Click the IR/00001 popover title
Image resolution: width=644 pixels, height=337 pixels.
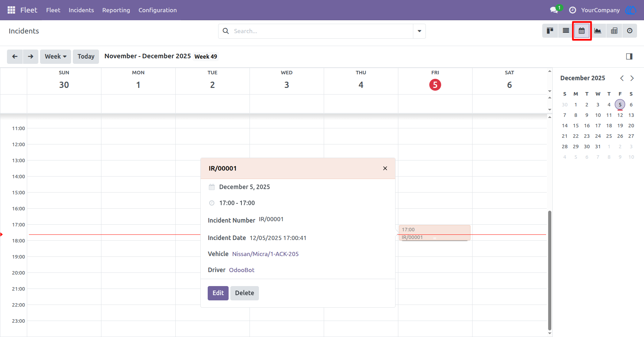pyautogui.click(x=223, y=168)
